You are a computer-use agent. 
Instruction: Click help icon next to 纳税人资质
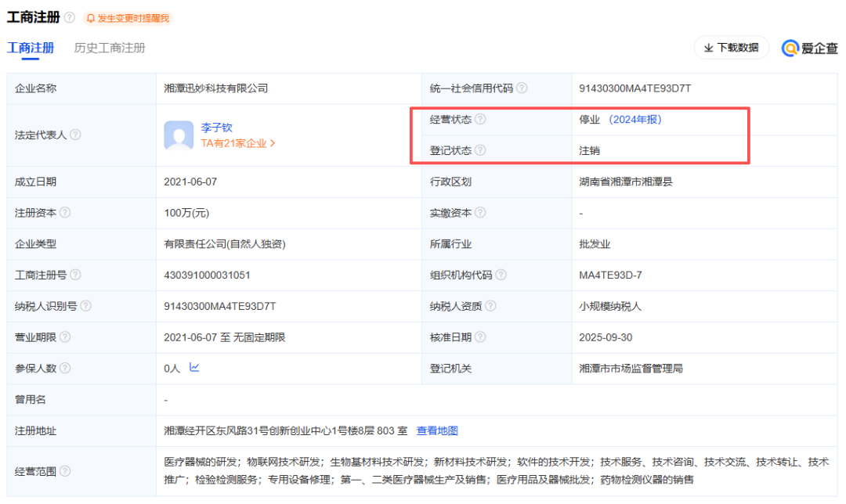[x=490, y=306]
